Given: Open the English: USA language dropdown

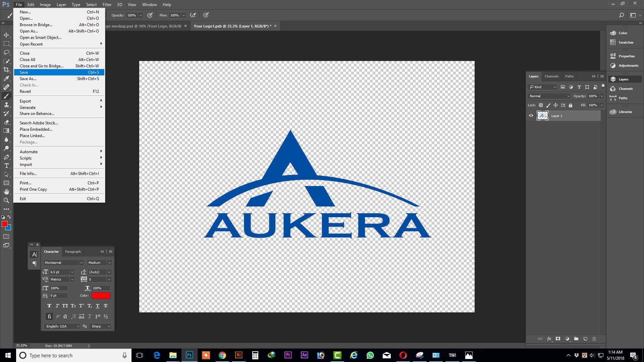Looking at the screenshot, I should (x=62, y=326).
